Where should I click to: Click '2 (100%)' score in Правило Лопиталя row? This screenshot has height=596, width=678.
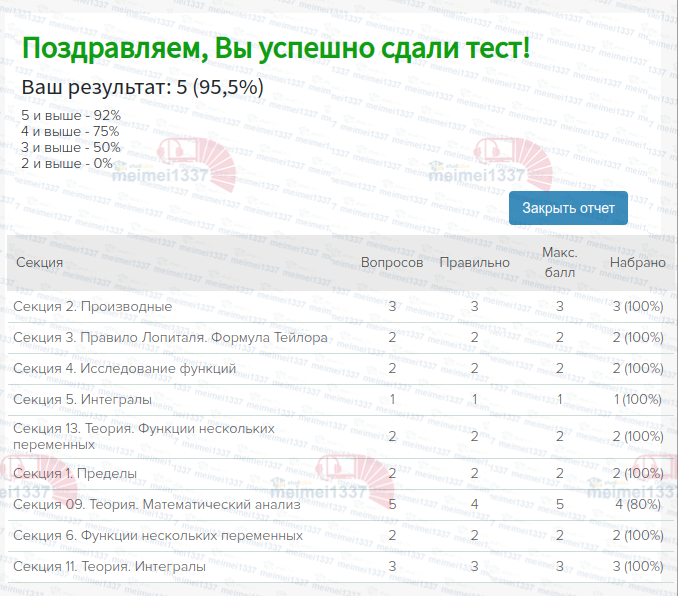[638, 338]
